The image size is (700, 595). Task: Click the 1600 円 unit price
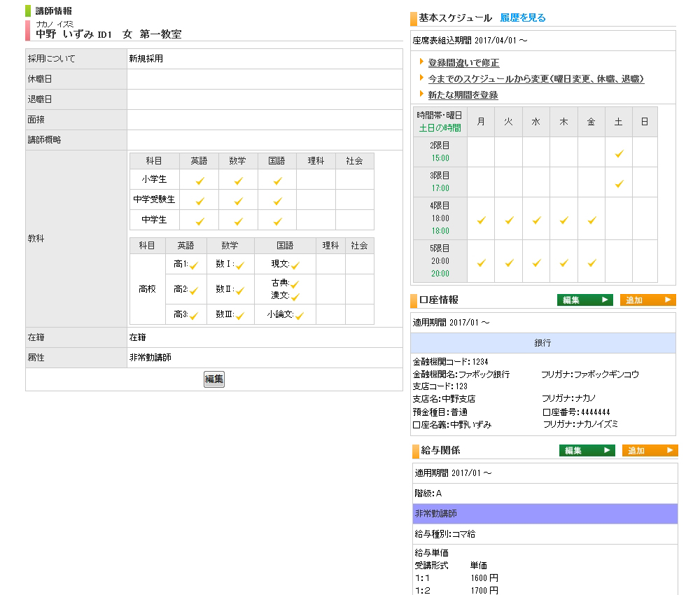(x=484, y=578)
